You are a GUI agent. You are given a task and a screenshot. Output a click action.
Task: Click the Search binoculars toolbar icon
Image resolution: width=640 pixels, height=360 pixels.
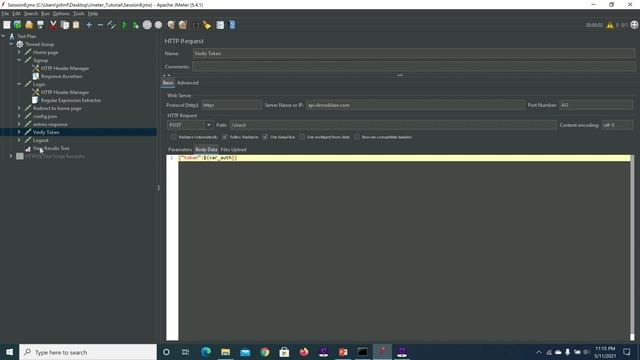point(196,25)
